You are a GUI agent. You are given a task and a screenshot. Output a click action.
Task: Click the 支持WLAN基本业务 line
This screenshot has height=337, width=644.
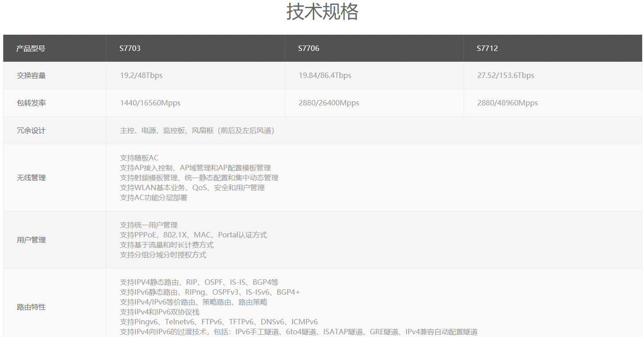click(x=192, y=188)
